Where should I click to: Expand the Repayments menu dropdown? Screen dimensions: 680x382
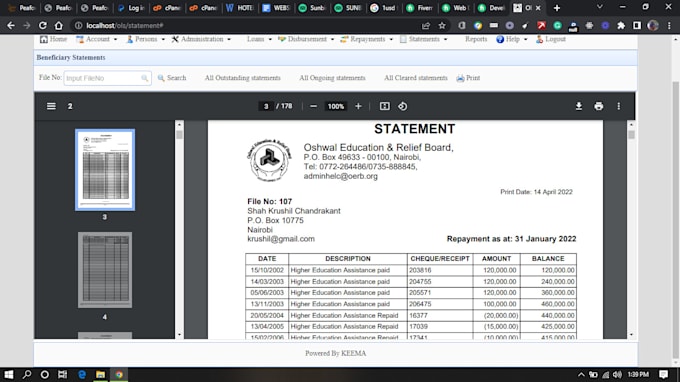tap(366, 39)
